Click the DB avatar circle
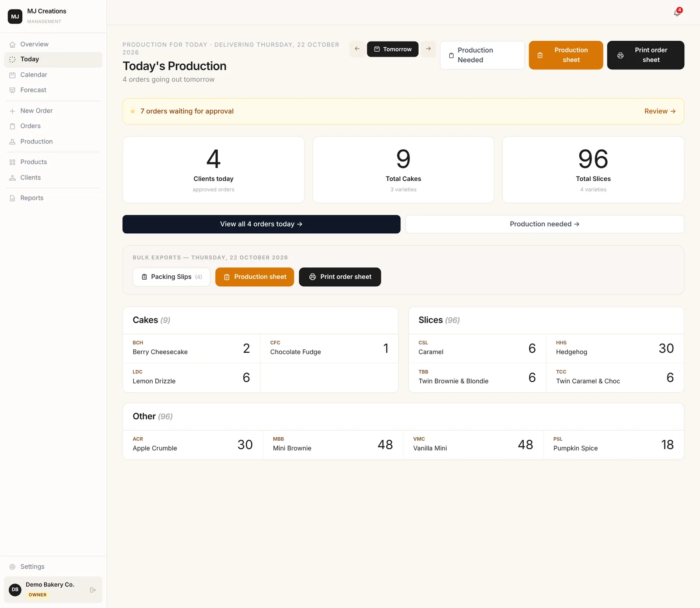This screenshot has width=700, height=608. (x=15, y=590)
